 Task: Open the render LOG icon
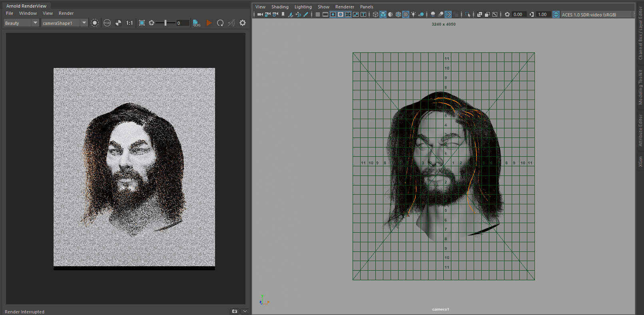coord(196,23)
